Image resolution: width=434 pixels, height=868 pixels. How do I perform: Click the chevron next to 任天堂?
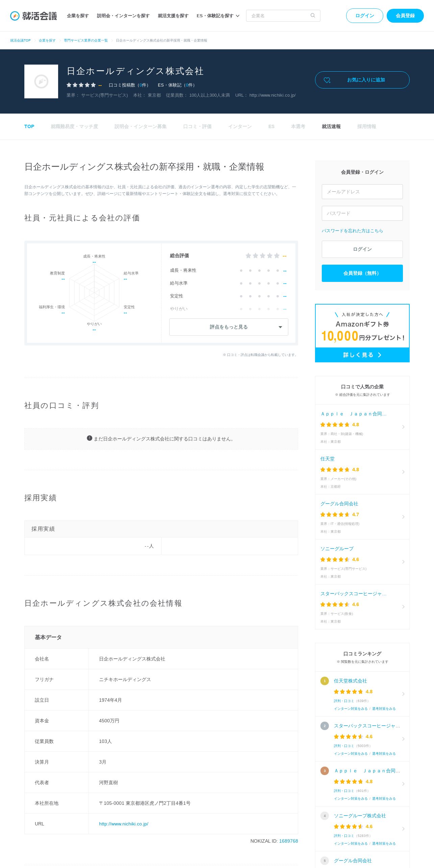click(403, 472)
